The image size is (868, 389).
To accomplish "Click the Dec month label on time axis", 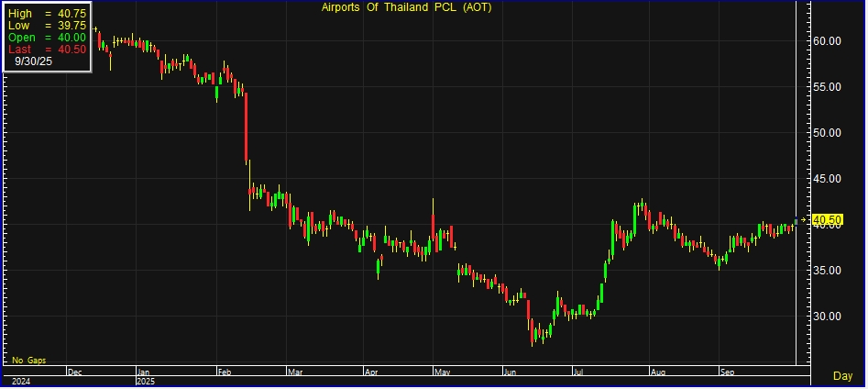I will pyautogui.click(x=74, y=372).
